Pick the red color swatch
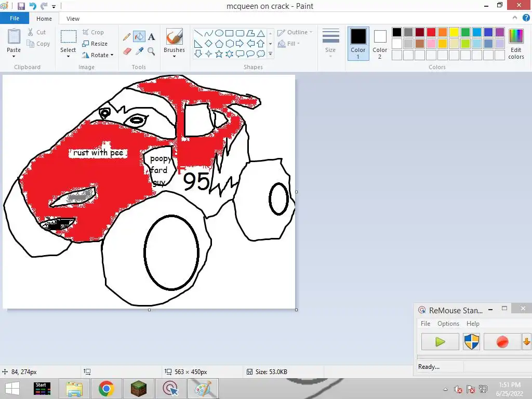The image size is (532, 399). [431, 32]
